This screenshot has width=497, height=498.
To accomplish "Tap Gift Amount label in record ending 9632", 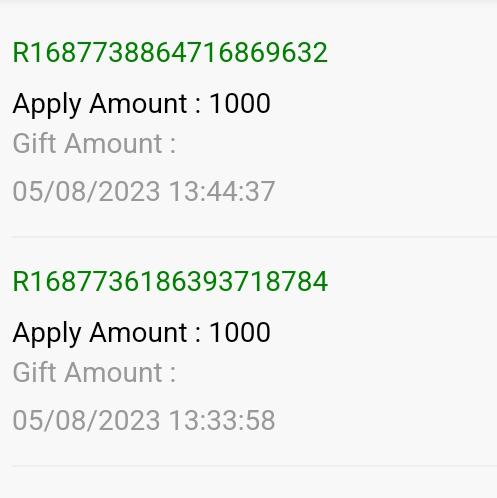I will coord(94,144).
